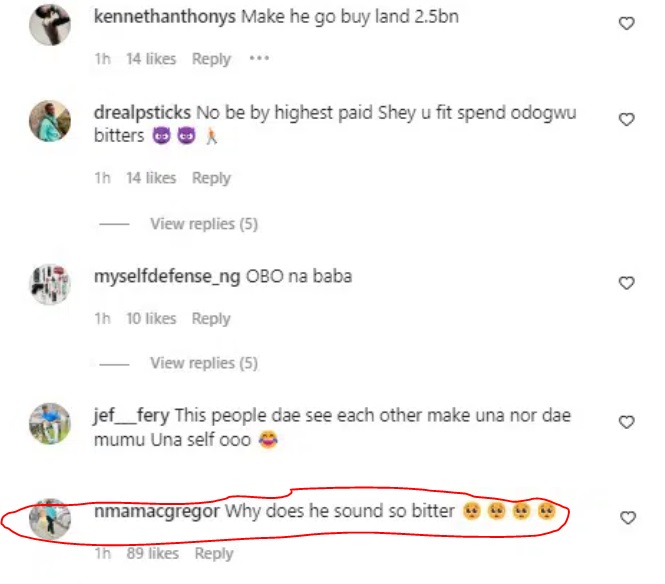This screenshot has width=665, height=584.
Task: Tap heart on myselfdefense_ng's comment
Action: pos(627,284)
